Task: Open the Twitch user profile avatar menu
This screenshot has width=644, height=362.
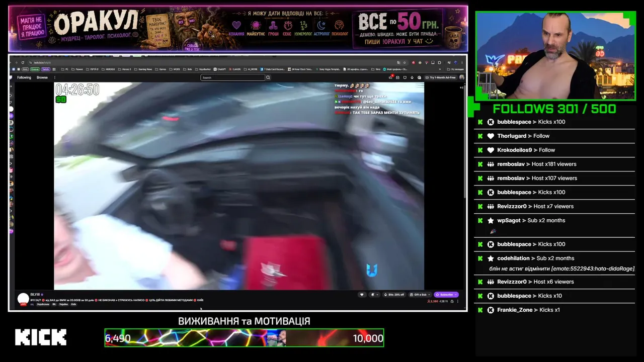Action: click(x=462, y=77)
